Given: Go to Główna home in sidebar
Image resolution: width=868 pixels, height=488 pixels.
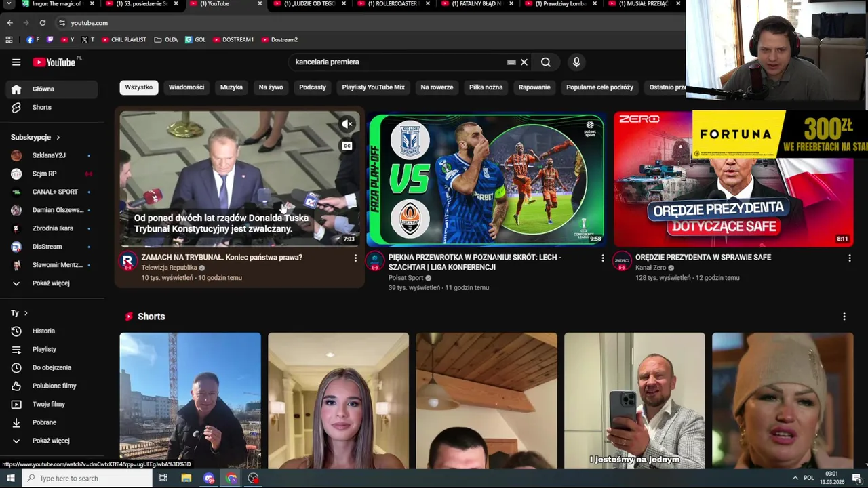Looking at the screenshot, I should pos(52,89).
